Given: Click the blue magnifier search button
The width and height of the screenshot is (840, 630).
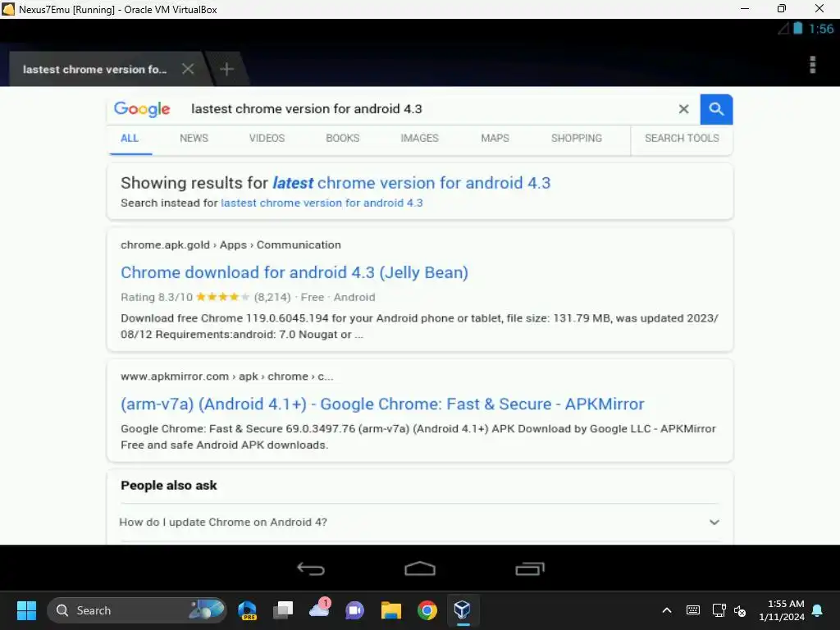Looking at the screenshot, I should click(x=716, y=109).
